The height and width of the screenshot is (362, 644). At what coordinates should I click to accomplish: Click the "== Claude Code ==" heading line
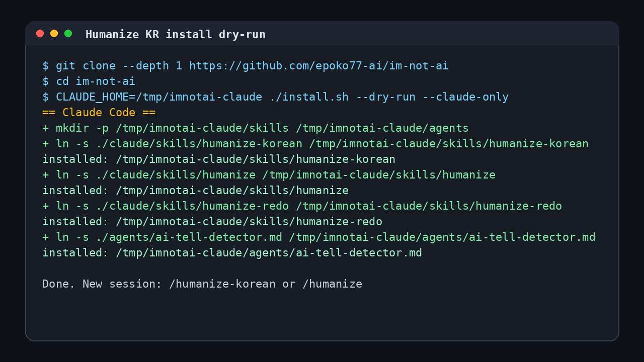coord(99,113)
